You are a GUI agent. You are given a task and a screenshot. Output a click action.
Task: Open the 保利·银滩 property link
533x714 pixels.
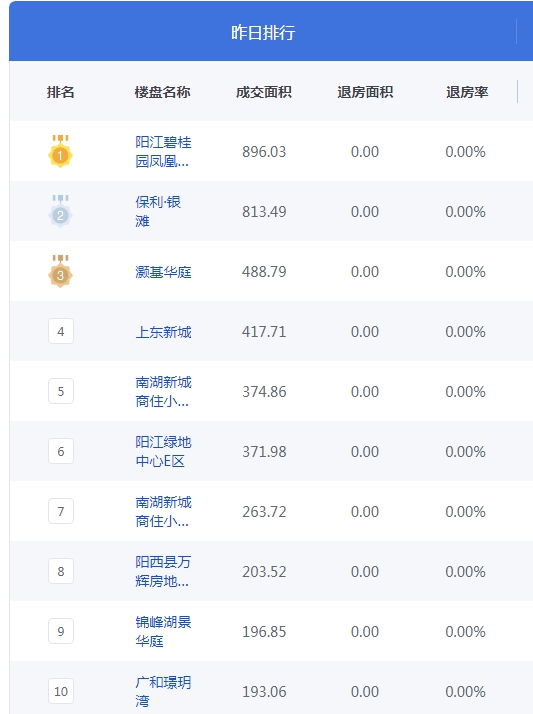[x=158, y=211]
